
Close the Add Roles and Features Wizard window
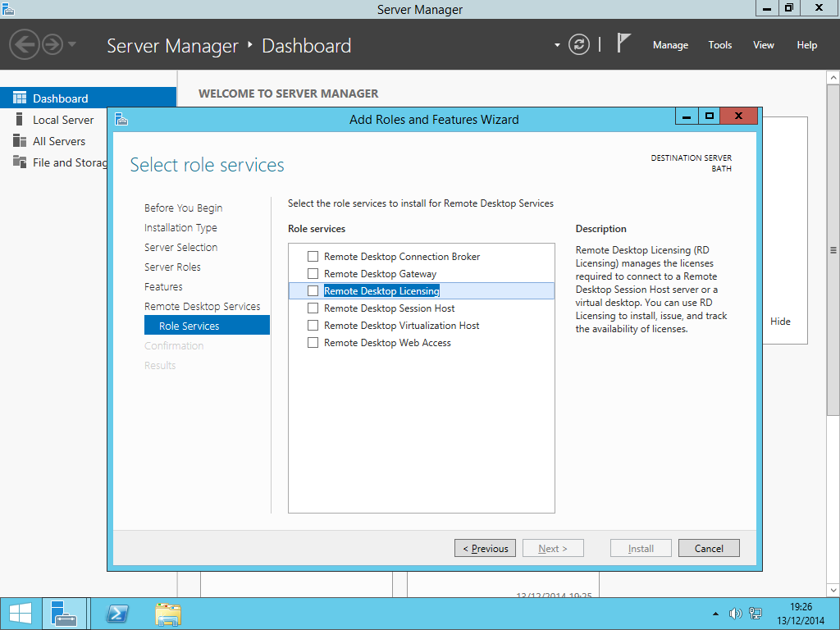[739, 116]
